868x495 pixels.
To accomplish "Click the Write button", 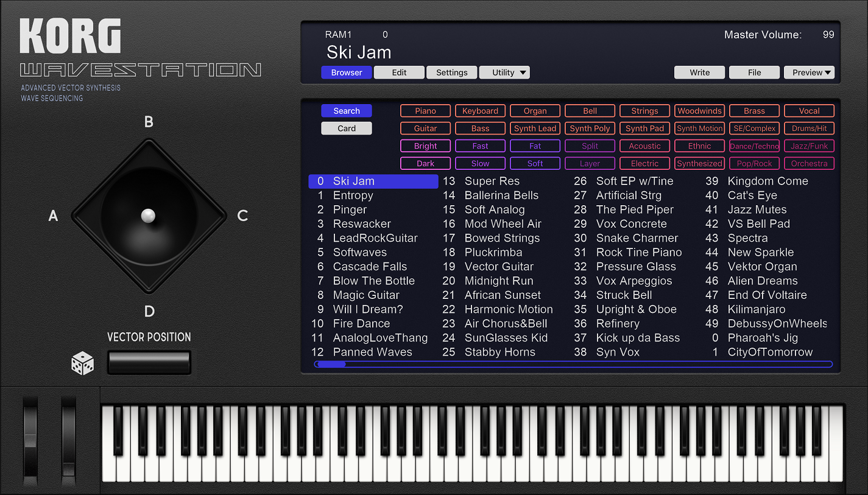I will point(699,72).
